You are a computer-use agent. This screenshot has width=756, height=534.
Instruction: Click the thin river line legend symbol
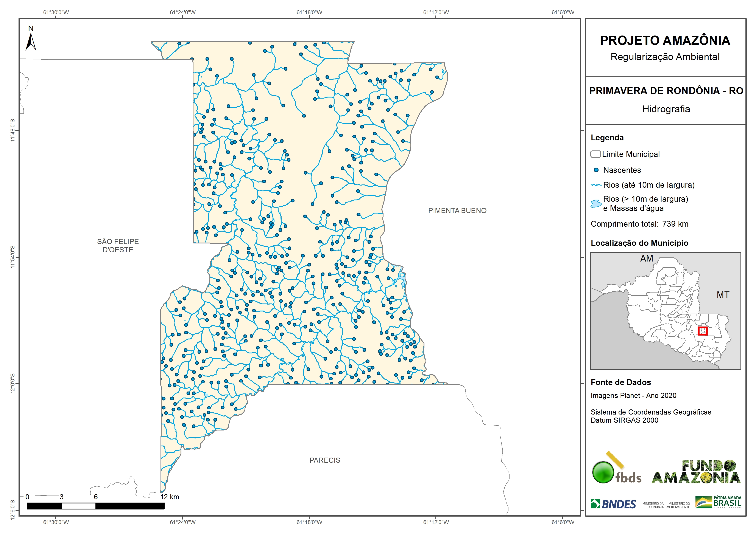click(596, 185)
